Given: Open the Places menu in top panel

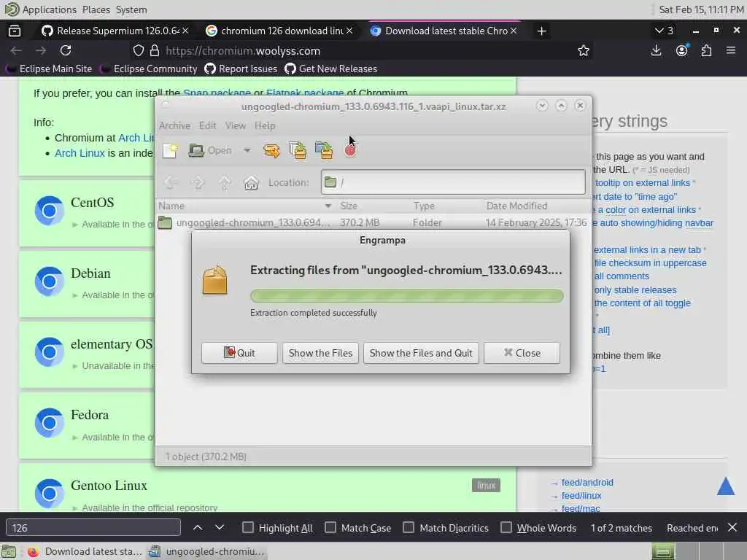Looking at the screenshot, I should coord(96,9).
